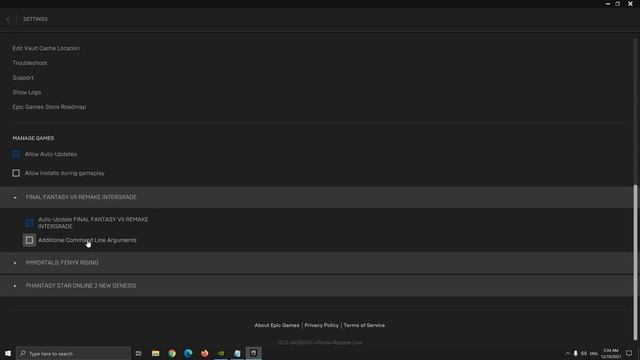Viewport: 640px width, 360px height.
Task: Open Task View on taskbar
Action: pyautogui.click(x=139, y=353)
